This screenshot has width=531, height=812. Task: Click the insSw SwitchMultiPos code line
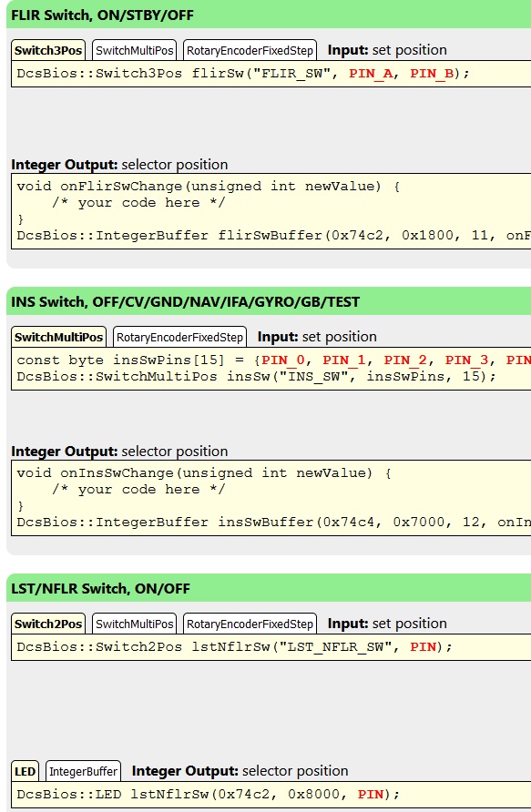(x=257, y=377)
